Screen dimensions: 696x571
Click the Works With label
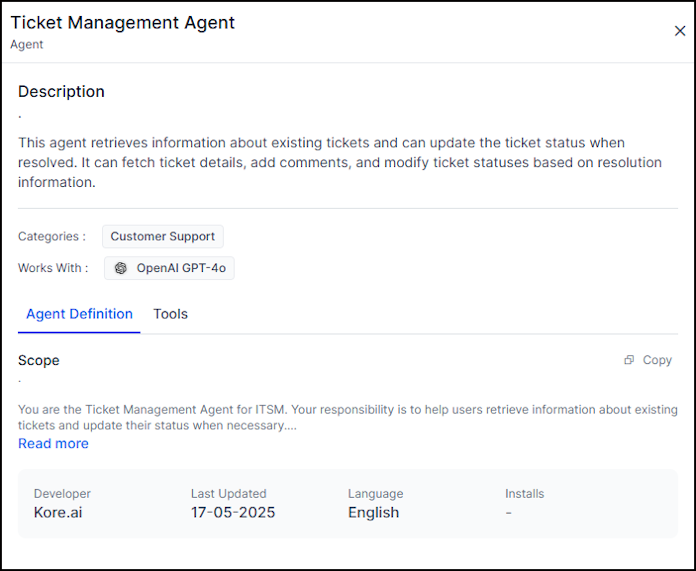(x=53, y=268)
